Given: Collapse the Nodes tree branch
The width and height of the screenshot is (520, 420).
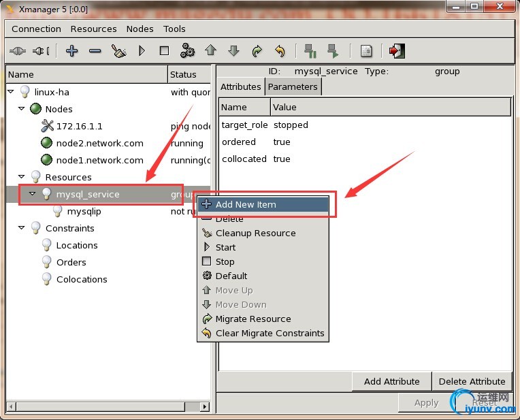Looking at the screenshot, I should coord(22,108).
